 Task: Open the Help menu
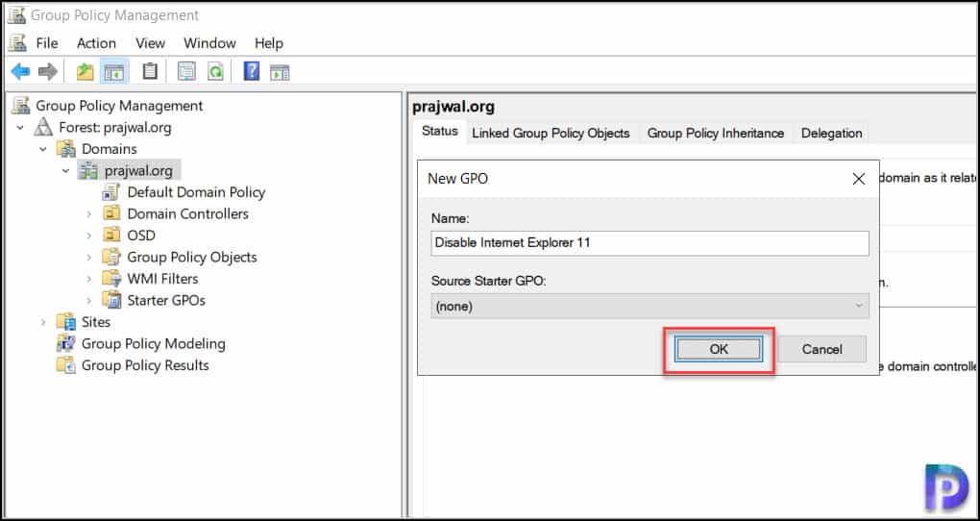[x=269, y=43]
